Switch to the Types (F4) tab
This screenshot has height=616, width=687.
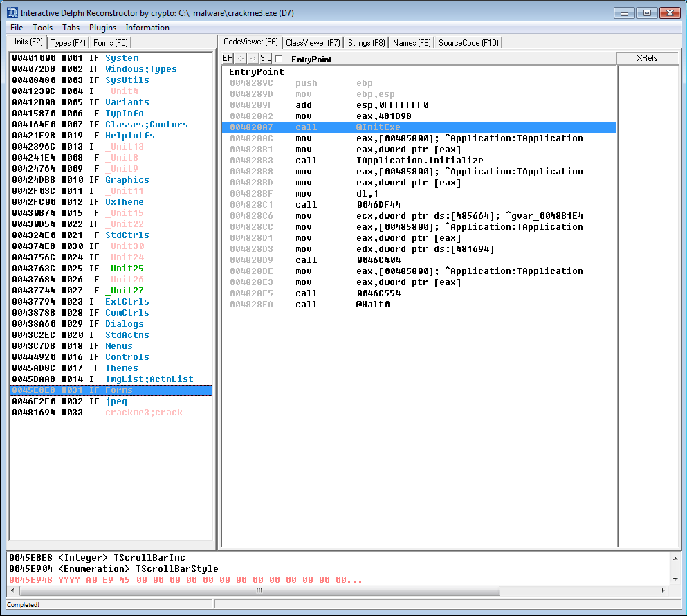(x=69, y=43)
